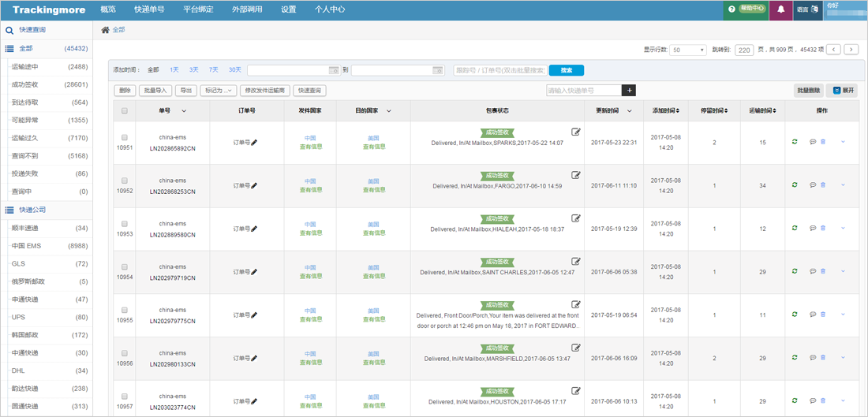This screenshot has height=417, width=868.
Task: Toggle the select-all checkbox in header
Action: tap(125, 110)
